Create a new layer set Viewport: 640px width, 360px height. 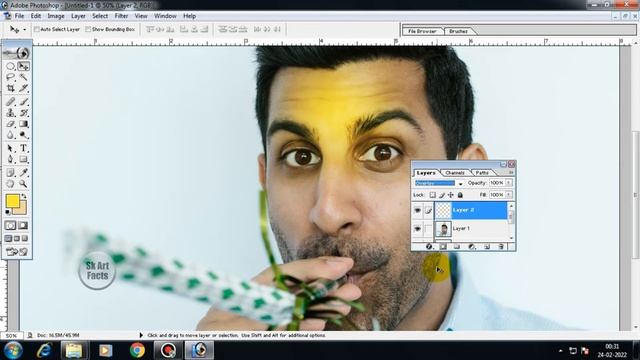tap(457, 247)
